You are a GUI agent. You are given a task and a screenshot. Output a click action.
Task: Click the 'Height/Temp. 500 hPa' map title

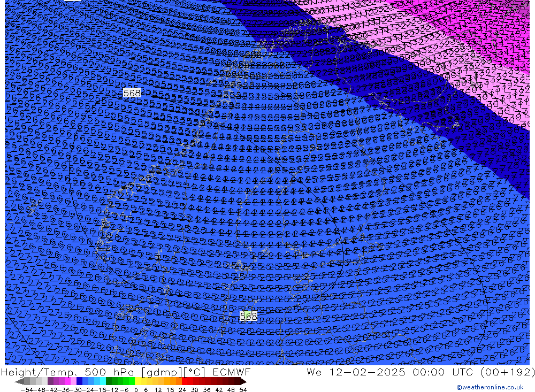(x=68, y=372)
